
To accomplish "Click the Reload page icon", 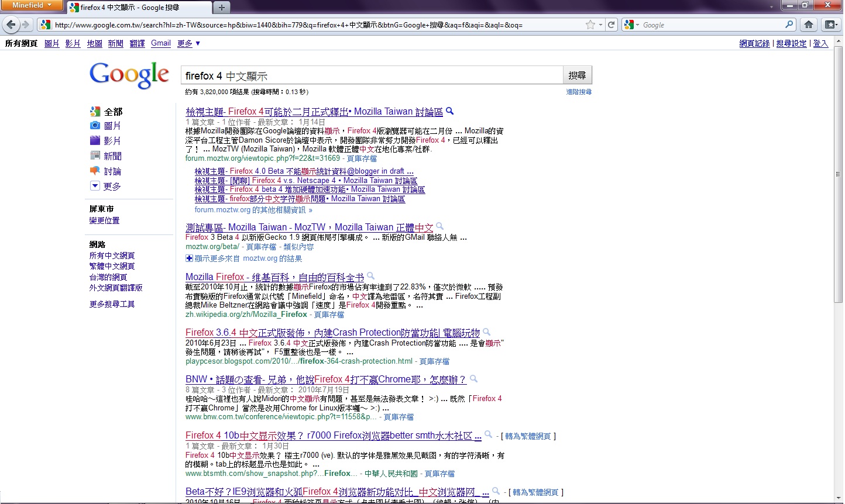I will [x=612, y=25].
